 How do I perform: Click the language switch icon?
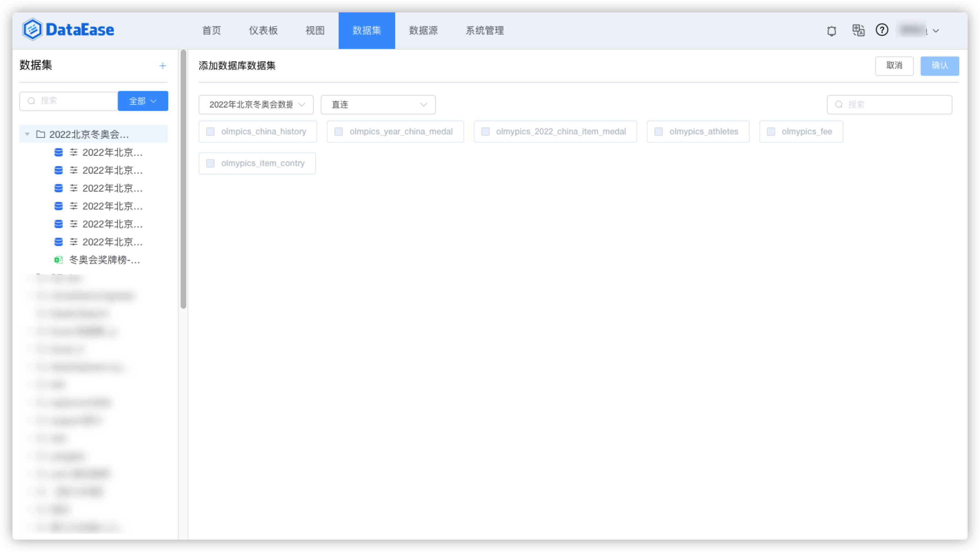(x=858, y=30)
